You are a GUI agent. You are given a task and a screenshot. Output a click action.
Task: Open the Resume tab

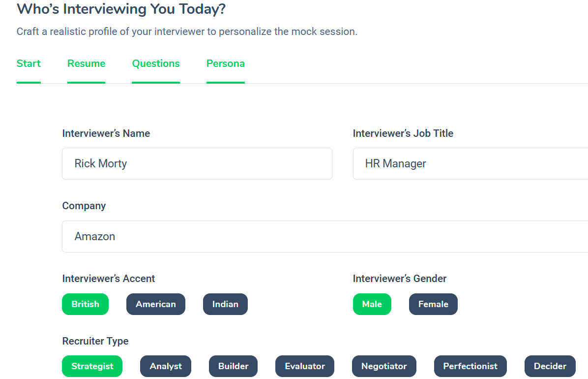coord(86,63)
